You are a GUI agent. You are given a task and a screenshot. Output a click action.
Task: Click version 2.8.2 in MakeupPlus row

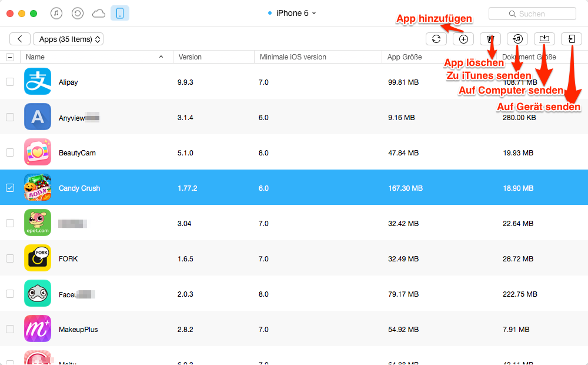(x=185, y=329)
